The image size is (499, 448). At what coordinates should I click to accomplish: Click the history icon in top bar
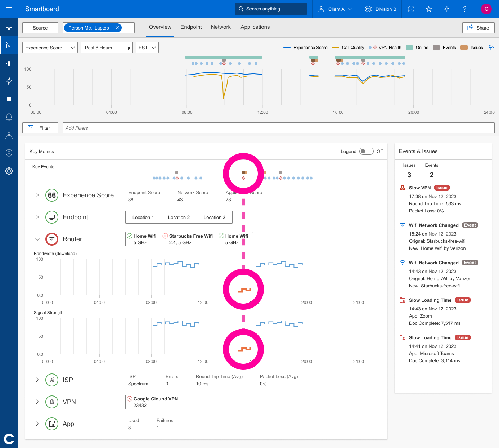(x=411, y=9)
